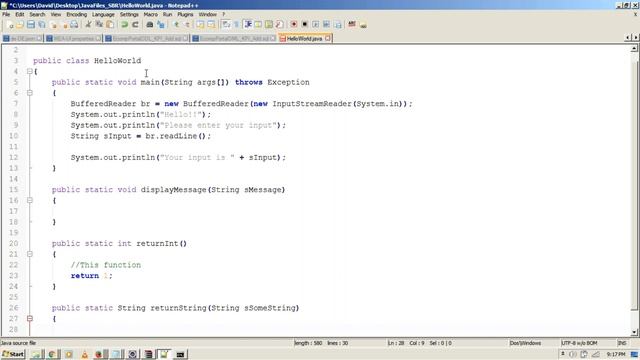640x360 pixels.
Task: Click the '//This function' comment
Action: pos(106,265)
